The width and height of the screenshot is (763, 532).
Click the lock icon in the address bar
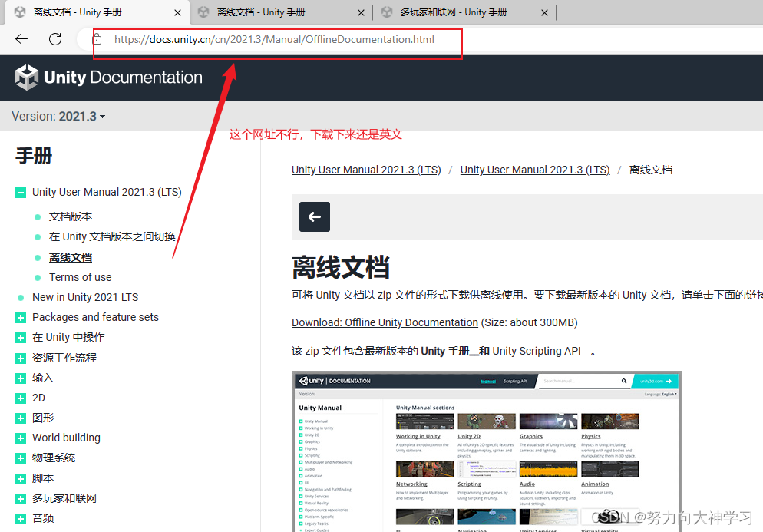[x=97, y=39]
